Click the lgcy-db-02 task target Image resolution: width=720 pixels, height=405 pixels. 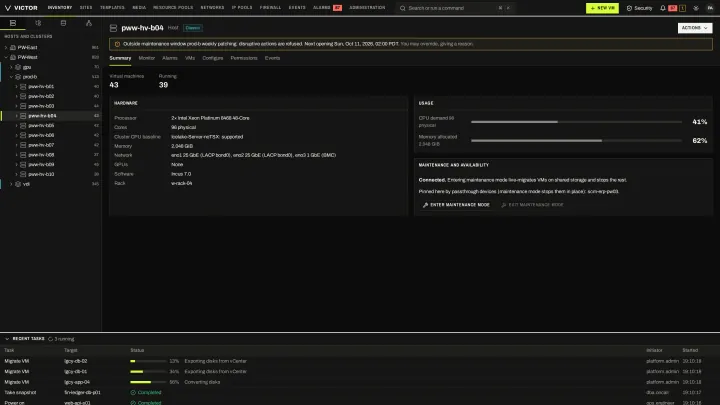76,361
